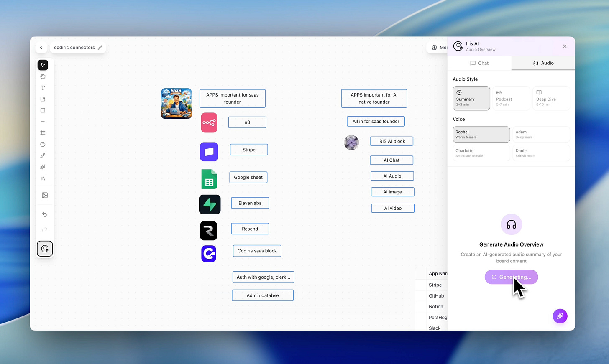Click the Stripe row in the table

(x=431, y=285)
